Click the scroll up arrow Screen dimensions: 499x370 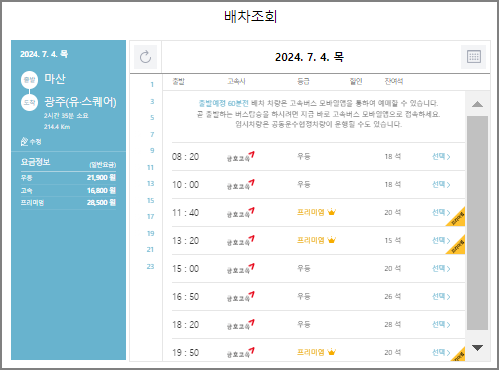[477, 104]
